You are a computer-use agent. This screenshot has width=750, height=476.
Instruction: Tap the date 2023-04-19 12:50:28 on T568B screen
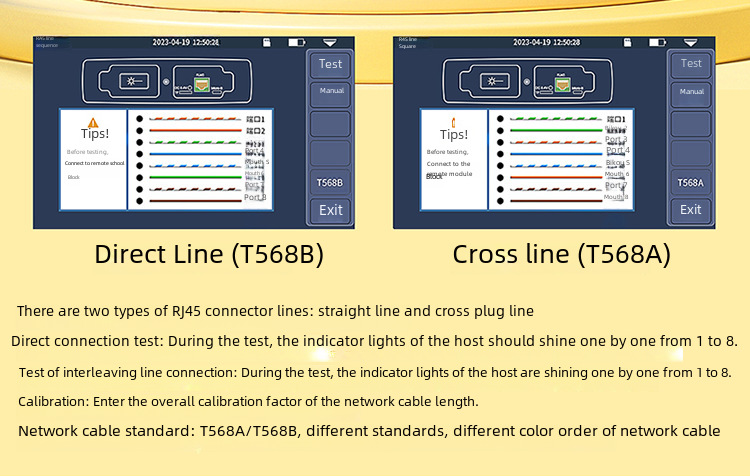[186, 42]
